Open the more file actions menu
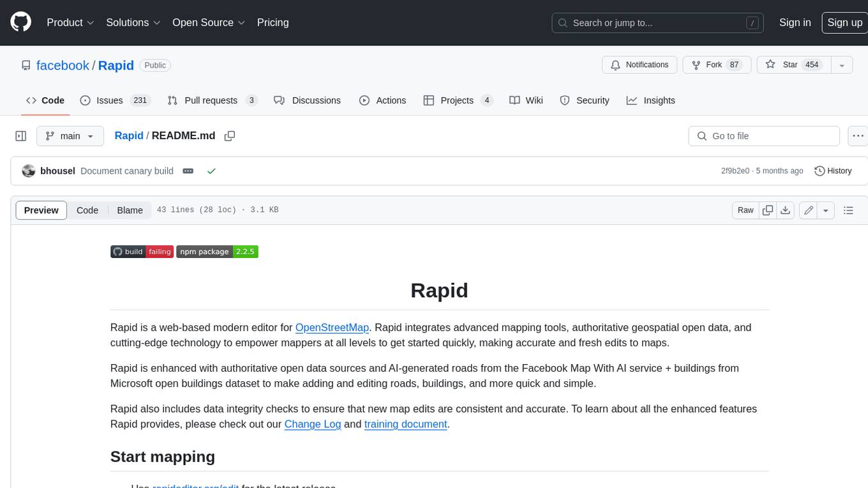 858,136
